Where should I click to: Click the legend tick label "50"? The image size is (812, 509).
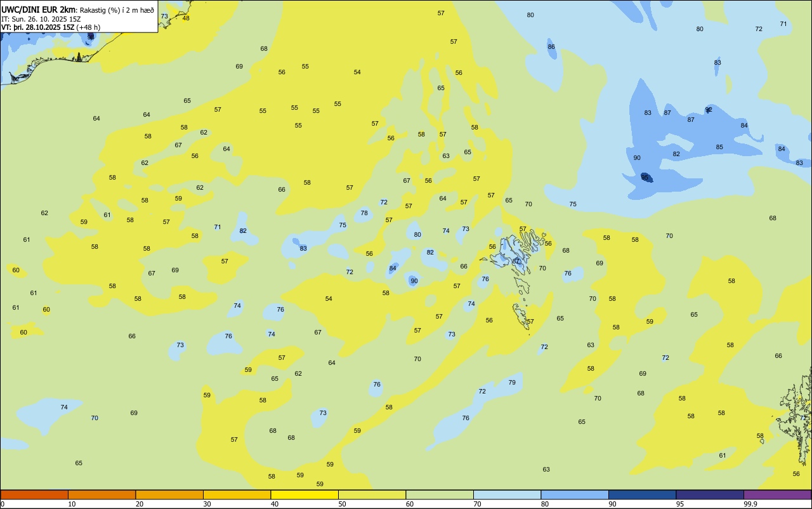pos(342,504)
